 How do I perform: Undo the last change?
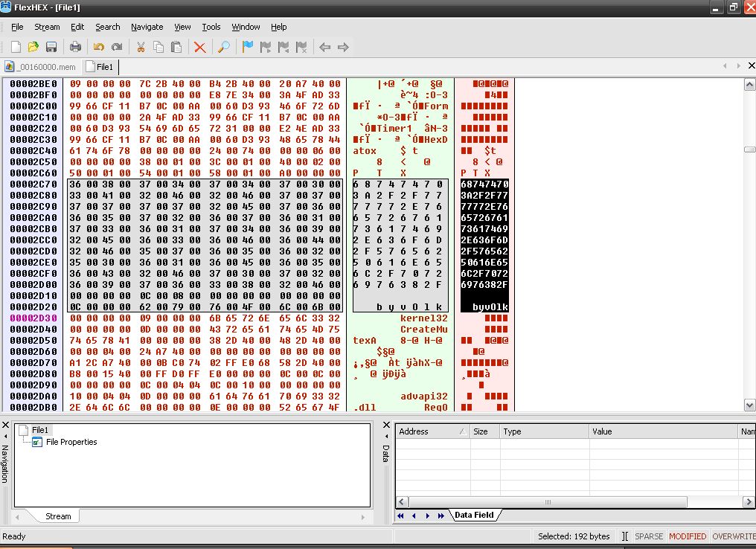click(99, 47)
